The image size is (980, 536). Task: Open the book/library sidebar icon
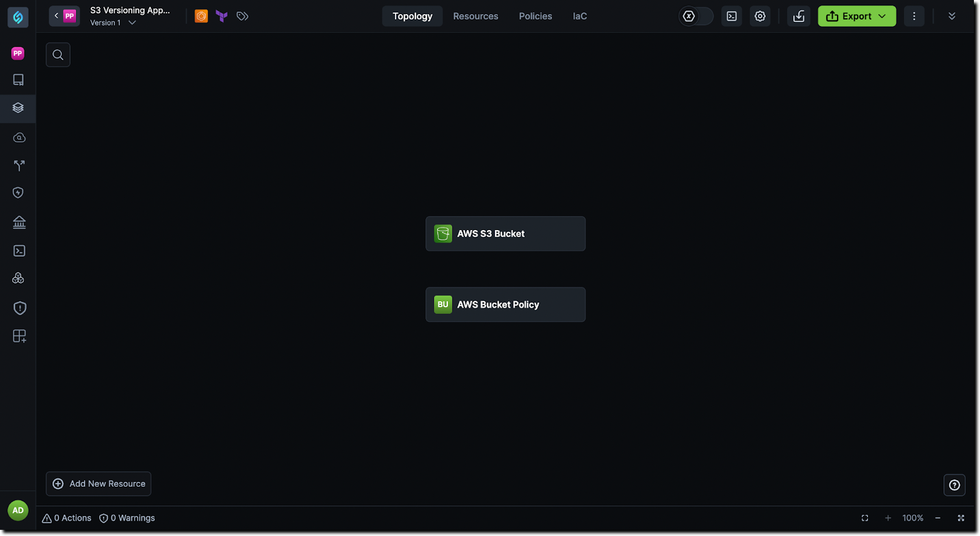coord(18,80)
